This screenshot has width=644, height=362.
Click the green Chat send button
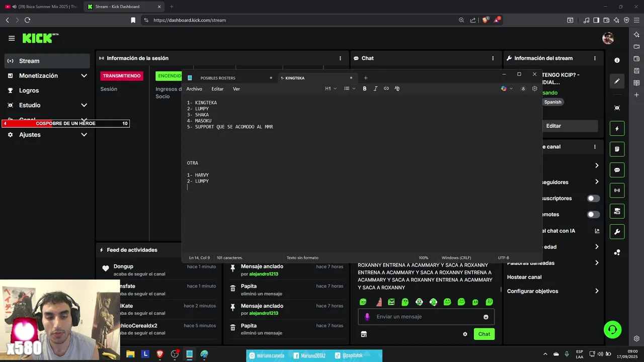coord(484,334)
